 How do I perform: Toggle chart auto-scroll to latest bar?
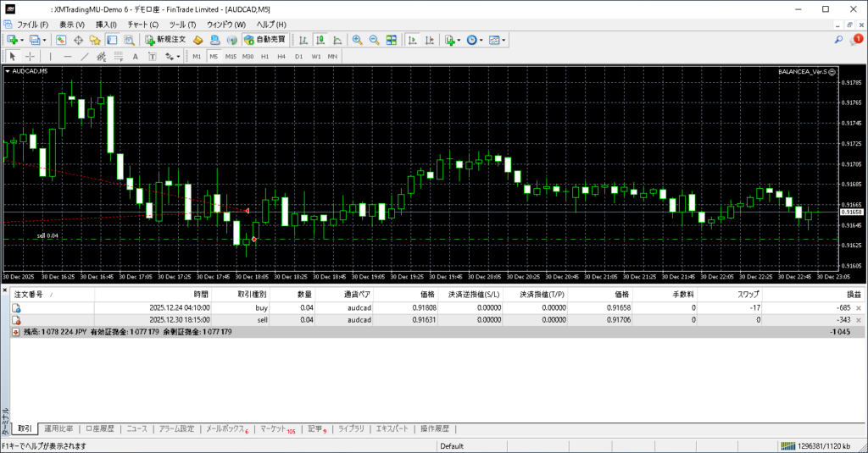(412, 40)
